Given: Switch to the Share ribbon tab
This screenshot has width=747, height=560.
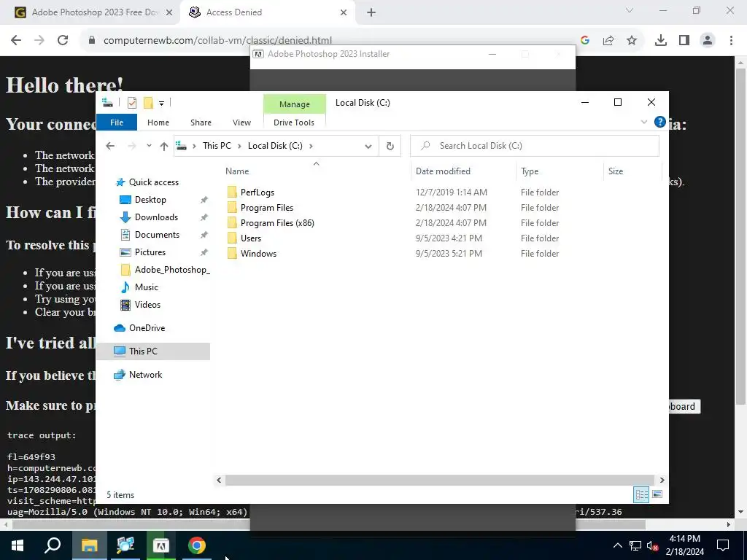Looking at the screenshot, I should pos(201,122).
